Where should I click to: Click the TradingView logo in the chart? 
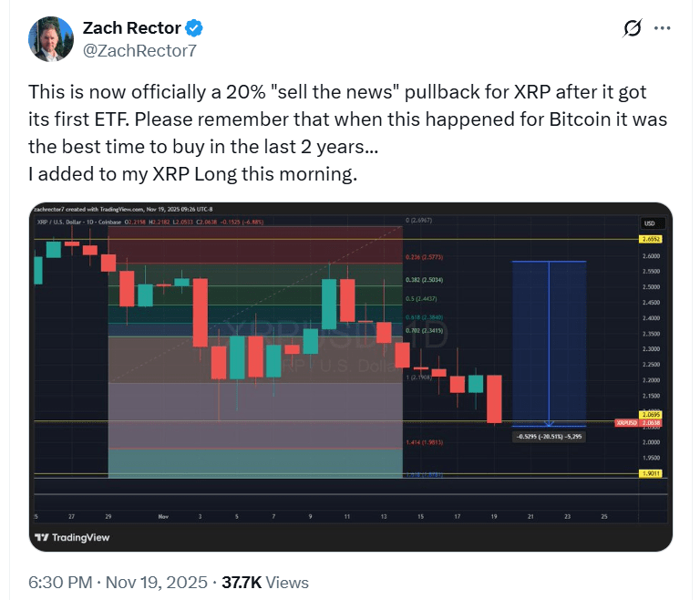[71, 537]
